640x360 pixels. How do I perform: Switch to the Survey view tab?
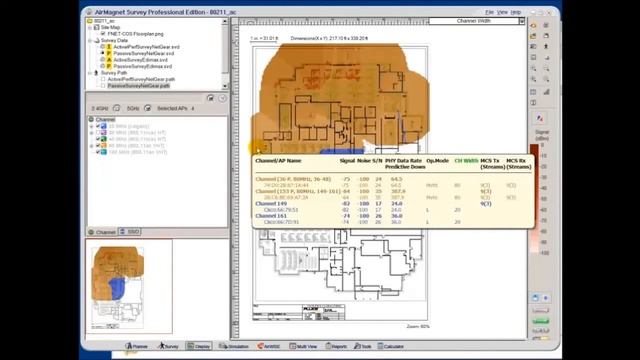168,346
